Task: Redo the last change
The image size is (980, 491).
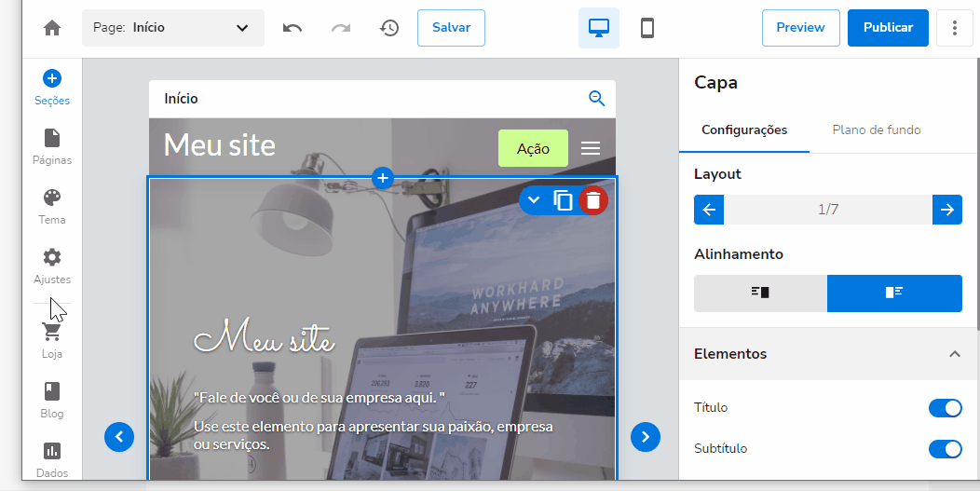Action: pos(341,28)
